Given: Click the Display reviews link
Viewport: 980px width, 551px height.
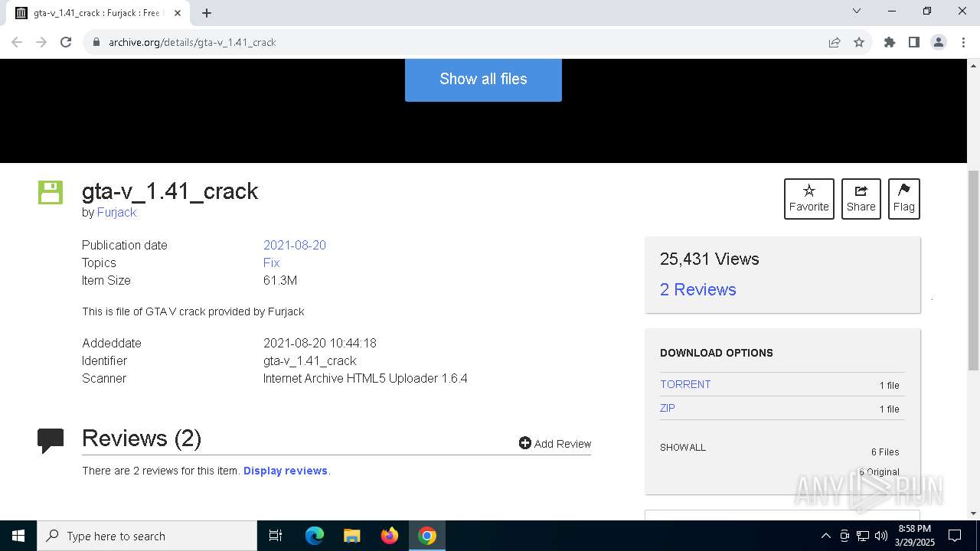Looking at the screenshot, I should 286,471.
